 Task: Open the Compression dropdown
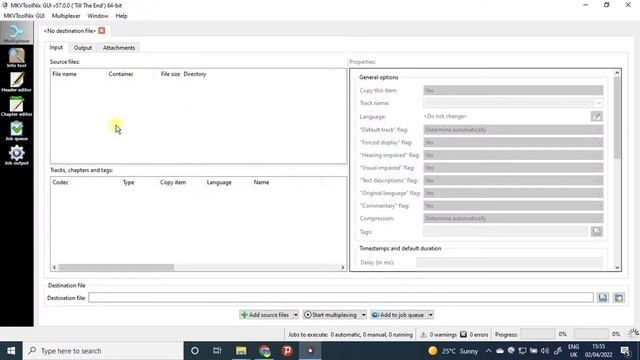click(x=513, y=218)
